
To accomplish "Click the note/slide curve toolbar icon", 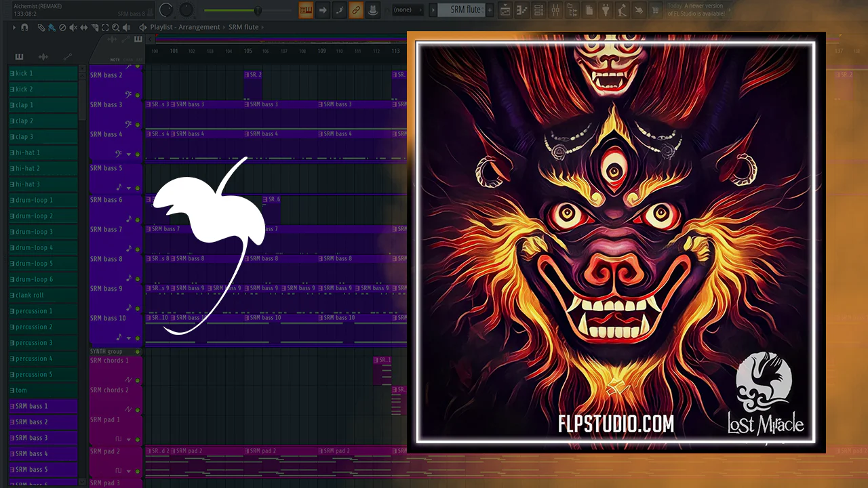I will point(339,10).
